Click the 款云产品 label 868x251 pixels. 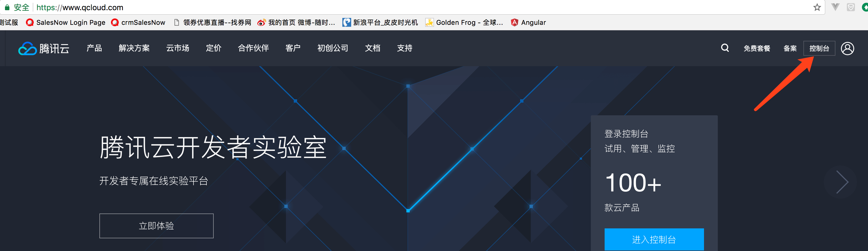point(622,208)
